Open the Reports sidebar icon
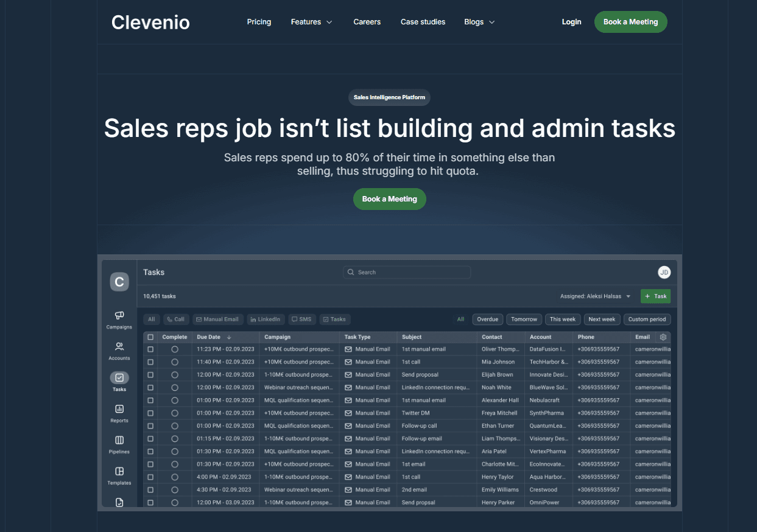This screenshot has height=532, width=757. pyautogui.click(x=119, y=409)
